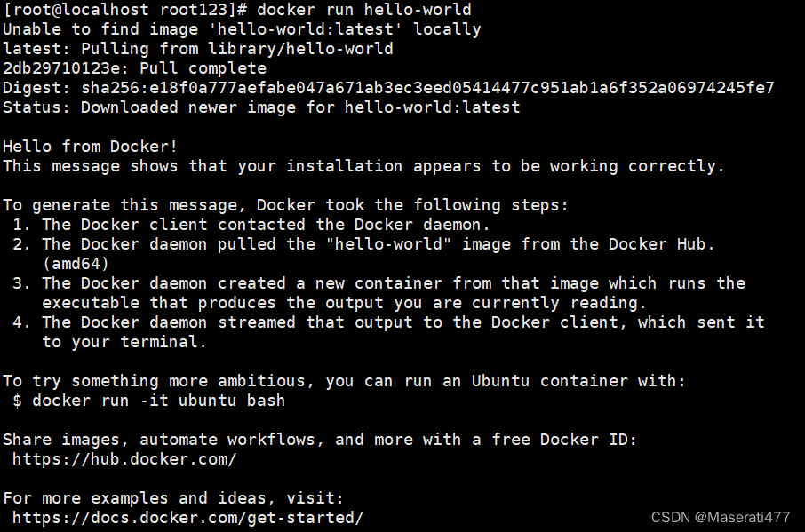Click step 4 'streamed that output' line
The height and width of the screenshot is (532, 805).
pyautogui.click(x=388, y=322)
